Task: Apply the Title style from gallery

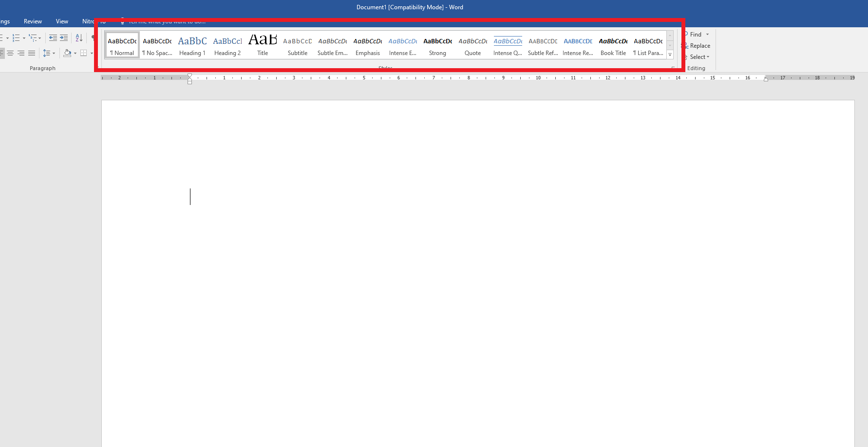Action: coord(263,46)
